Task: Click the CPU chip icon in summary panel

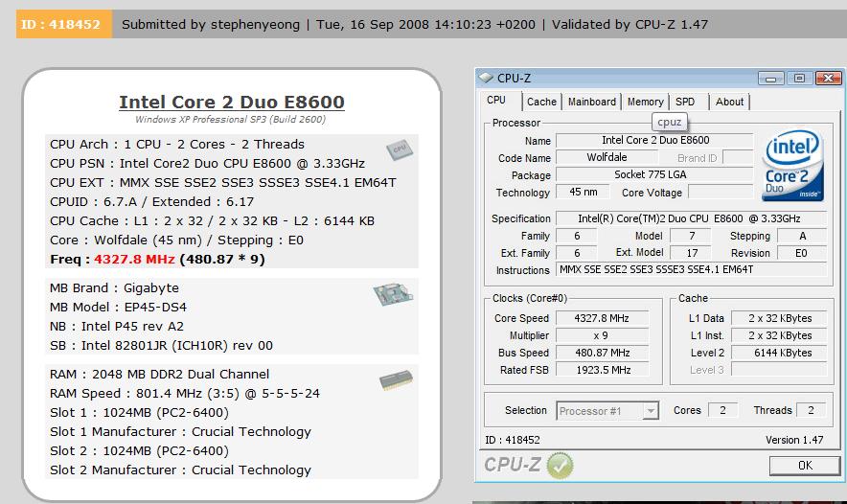Action: pos(400,149)
